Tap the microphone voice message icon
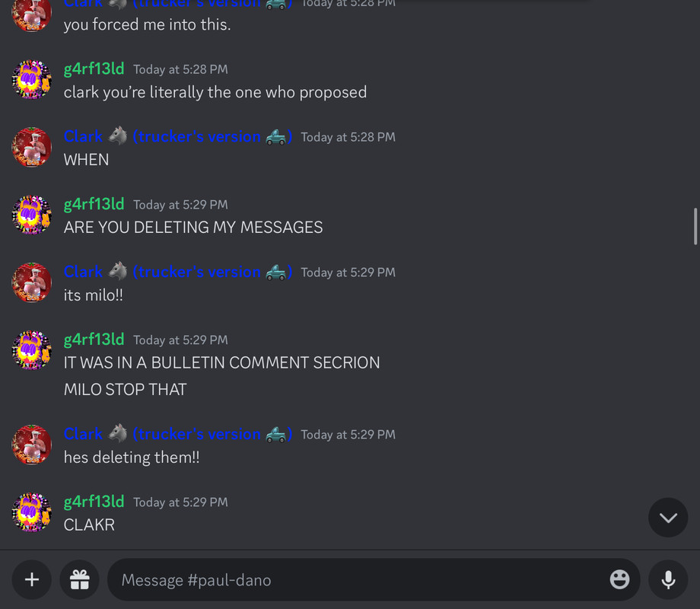Viewport: 700px width, 609px height. coord(668,579)
